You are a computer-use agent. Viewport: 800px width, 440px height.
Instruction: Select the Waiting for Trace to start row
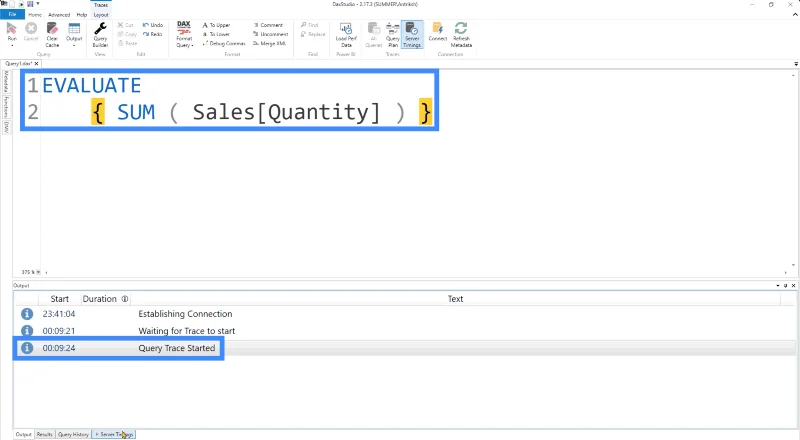(x=405, y=331)
